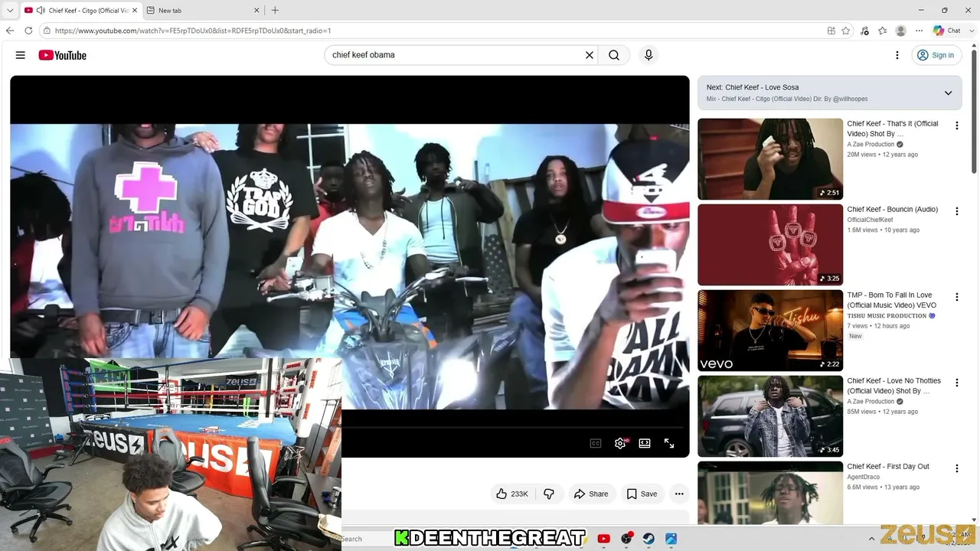Expand the Next: Love Sosa mix panel
980x551 pixels.
[948, 93]
